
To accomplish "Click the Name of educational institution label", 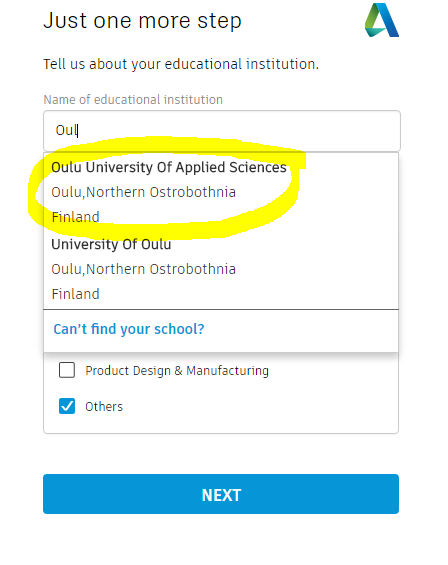I will [133, 99].
